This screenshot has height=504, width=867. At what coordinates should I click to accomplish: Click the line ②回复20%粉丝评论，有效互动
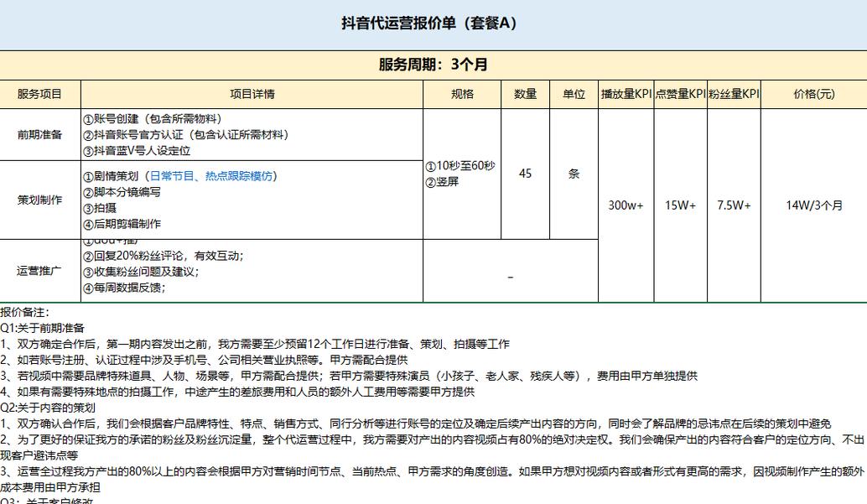pyautogui.click(x=164, y=256)
